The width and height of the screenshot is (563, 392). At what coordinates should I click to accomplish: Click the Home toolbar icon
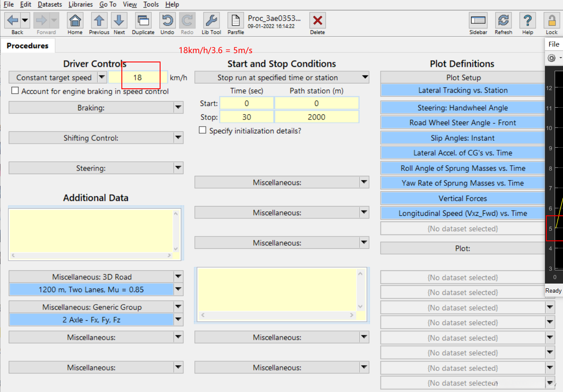[75, 21]
